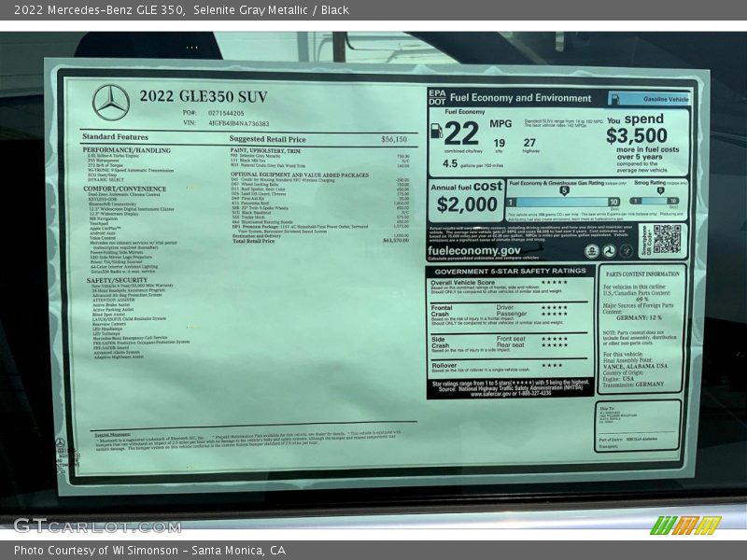The image size is (747, 560).
Task: Click the '2.0L Inline-4 Turbo Engine' feature line
Action: [113, 156]
